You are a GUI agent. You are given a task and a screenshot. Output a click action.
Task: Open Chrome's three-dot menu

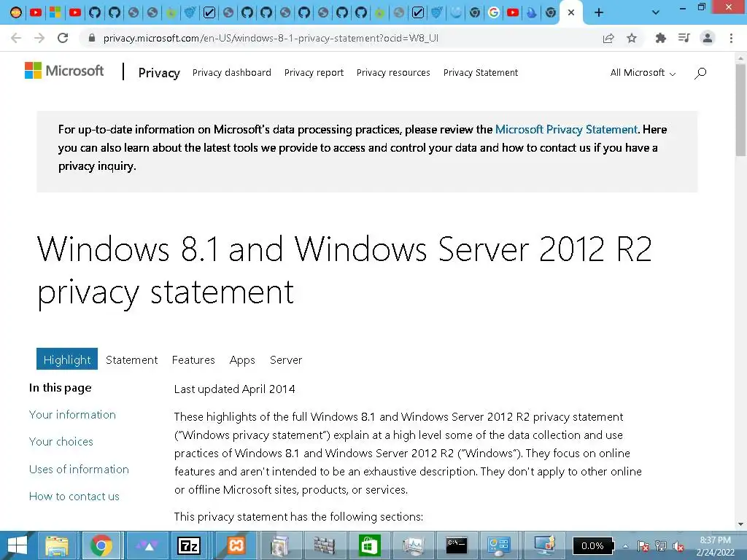coord(731,38)
